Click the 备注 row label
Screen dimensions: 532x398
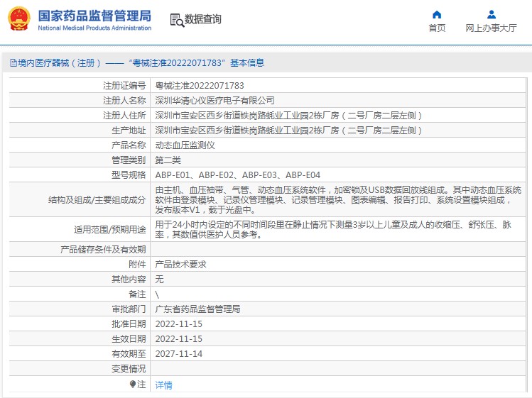(137, 294)
